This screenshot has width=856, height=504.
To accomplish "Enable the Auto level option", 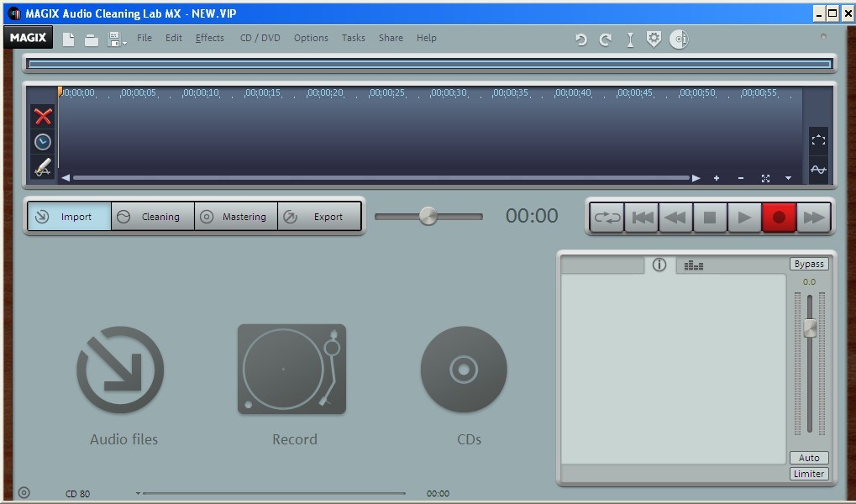I will pyautogui.click(x=807, y=457).
